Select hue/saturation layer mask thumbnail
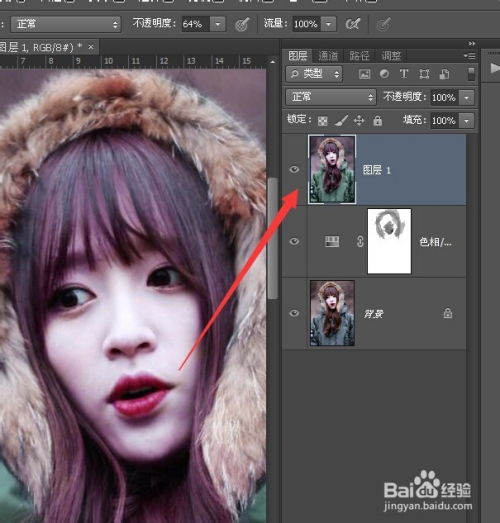Viewport: 500px width, 523px height. [389, 241]
